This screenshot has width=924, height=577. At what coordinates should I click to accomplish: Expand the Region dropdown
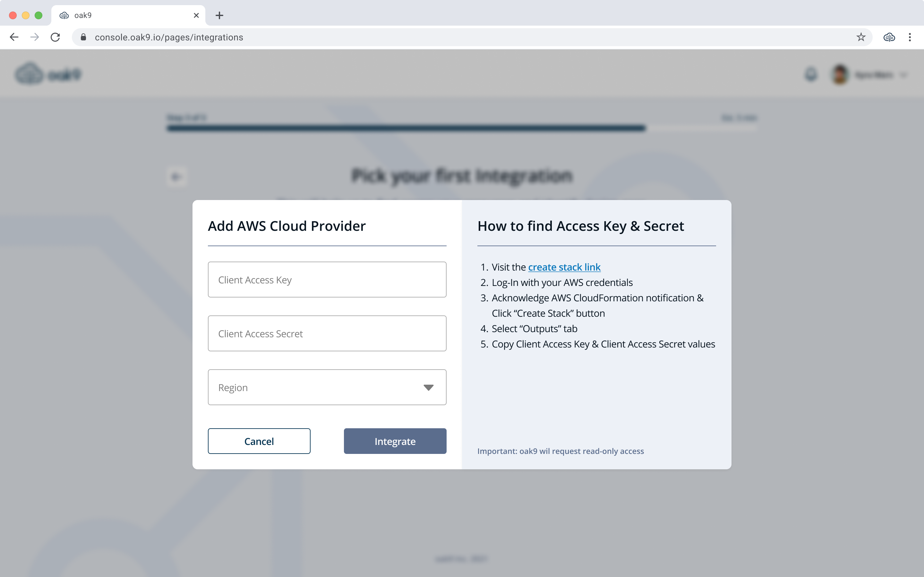tap(327, 387)
